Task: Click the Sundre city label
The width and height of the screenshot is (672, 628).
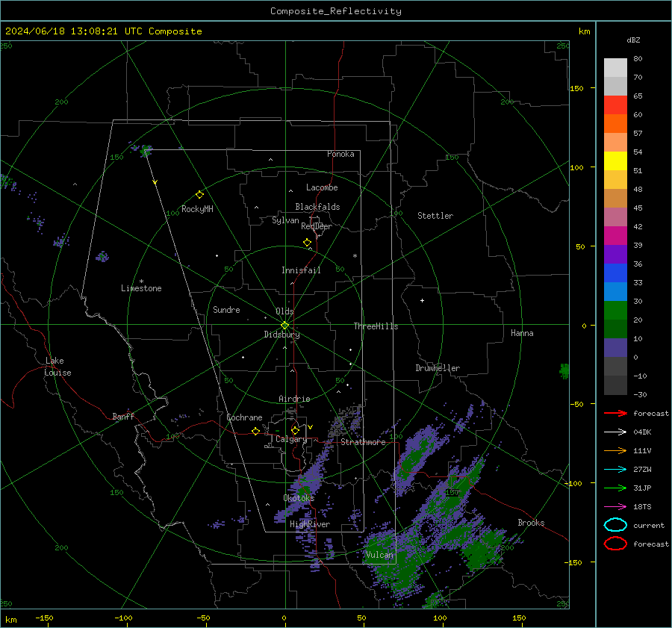Action: click(226, 309)
